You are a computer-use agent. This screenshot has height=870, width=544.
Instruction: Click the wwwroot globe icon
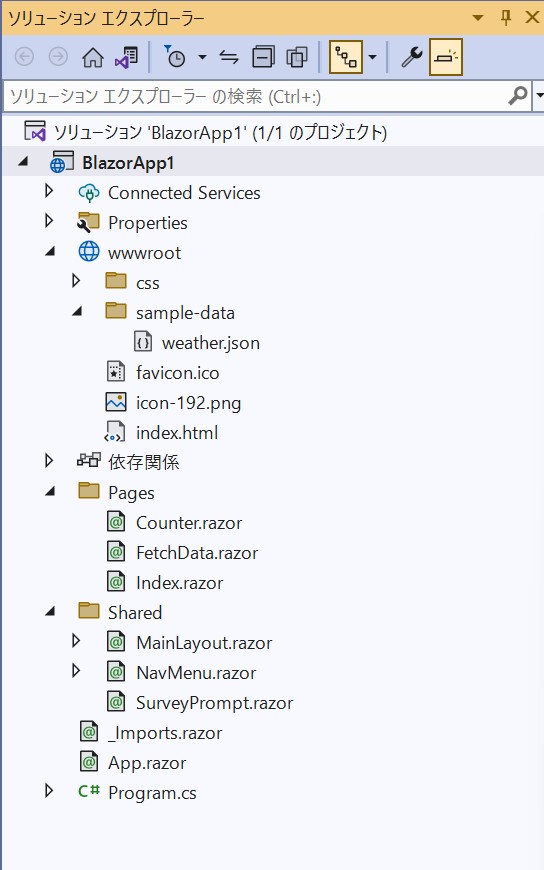click(x=89, y=252)
